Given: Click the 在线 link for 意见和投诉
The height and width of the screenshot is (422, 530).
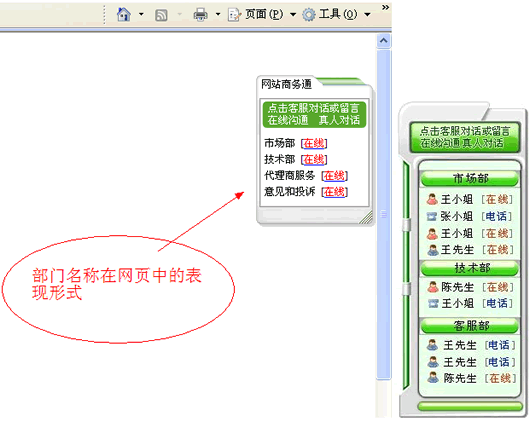Looking at the screenshot, I should click(x=334, y=192).
